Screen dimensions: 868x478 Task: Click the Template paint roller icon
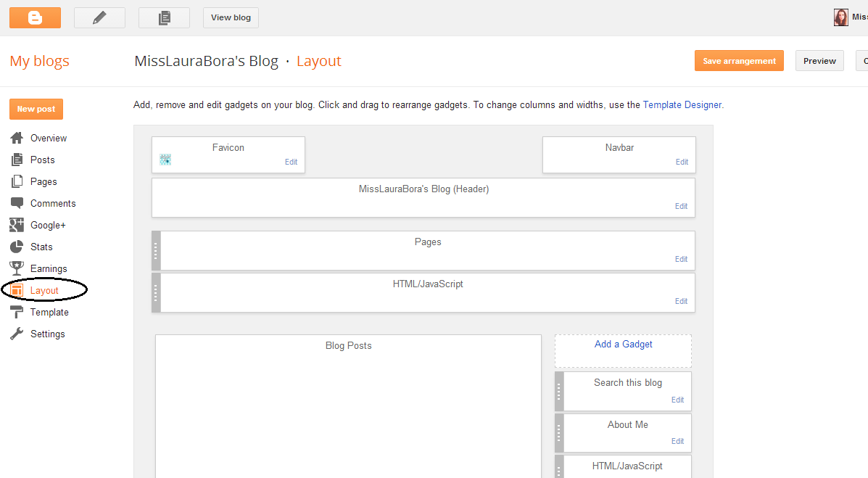[17, 312]
